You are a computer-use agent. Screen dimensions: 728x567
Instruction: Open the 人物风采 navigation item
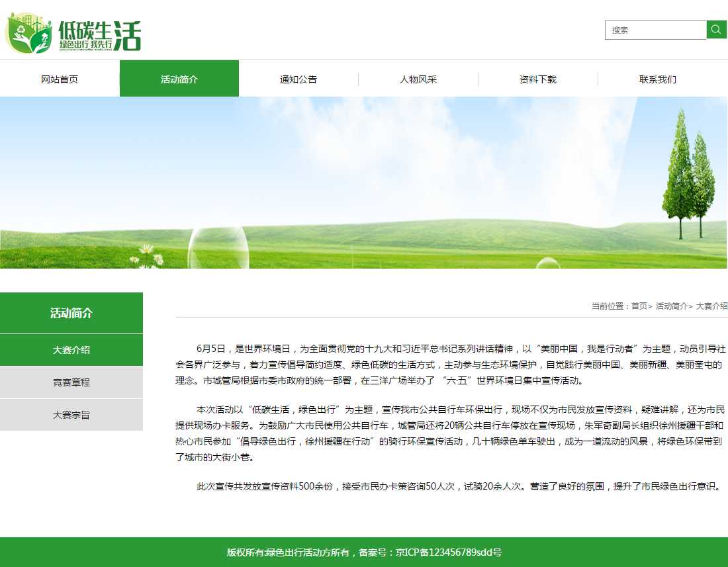point(418,79)
